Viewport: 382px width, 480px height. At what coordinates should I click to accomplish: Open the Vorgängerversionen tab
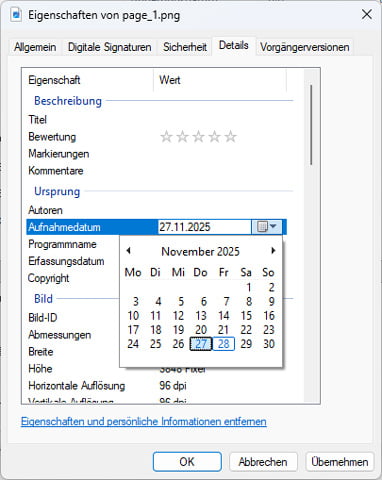[x=305, y=47]
